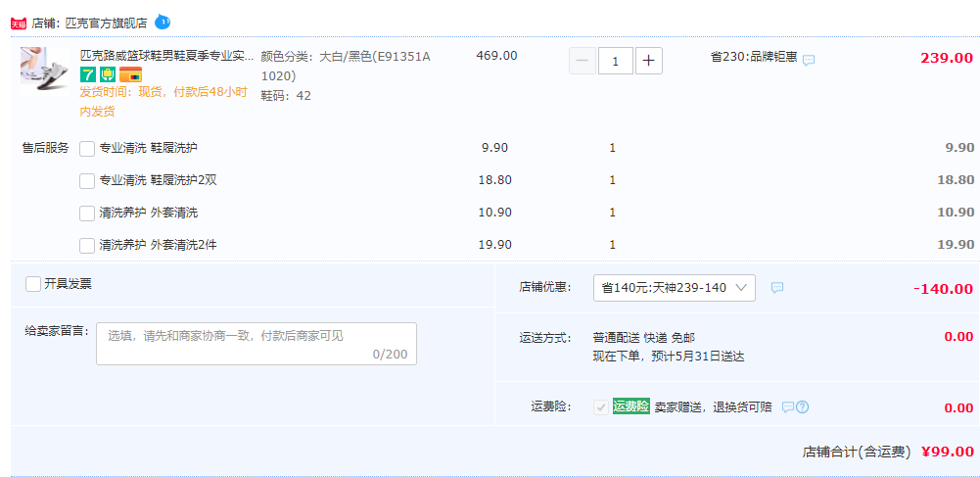Click the 18.80 service price in the unit price column

coord(495,180)
